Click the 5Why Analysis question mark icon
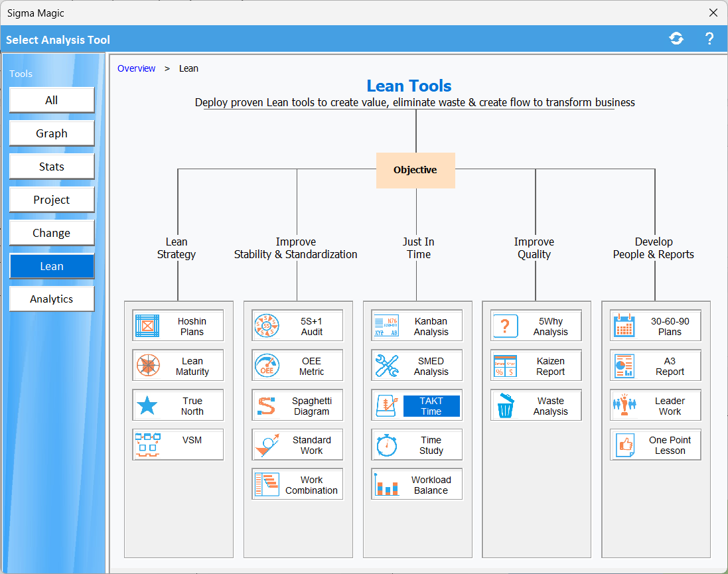Viewport: 728px width, 574px height. click(506, 326)
